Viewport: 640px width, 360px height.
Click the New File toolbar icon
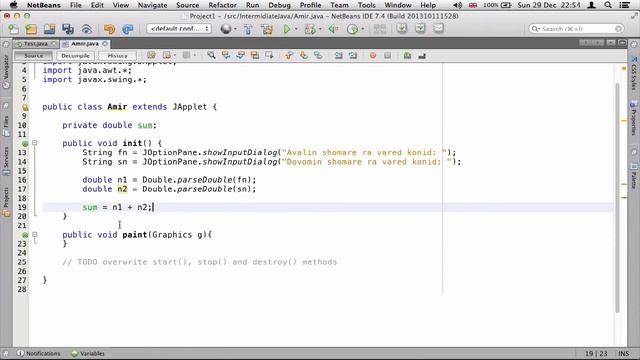click(13, 29)
